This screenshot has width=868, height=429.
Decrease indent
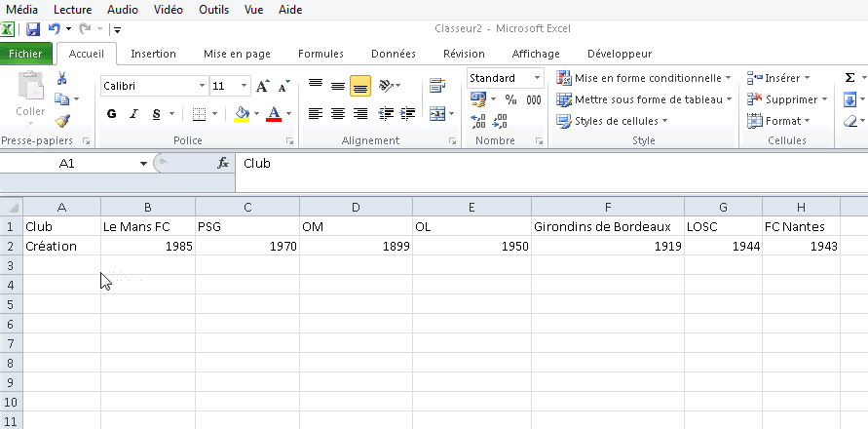tap(386, 114)
